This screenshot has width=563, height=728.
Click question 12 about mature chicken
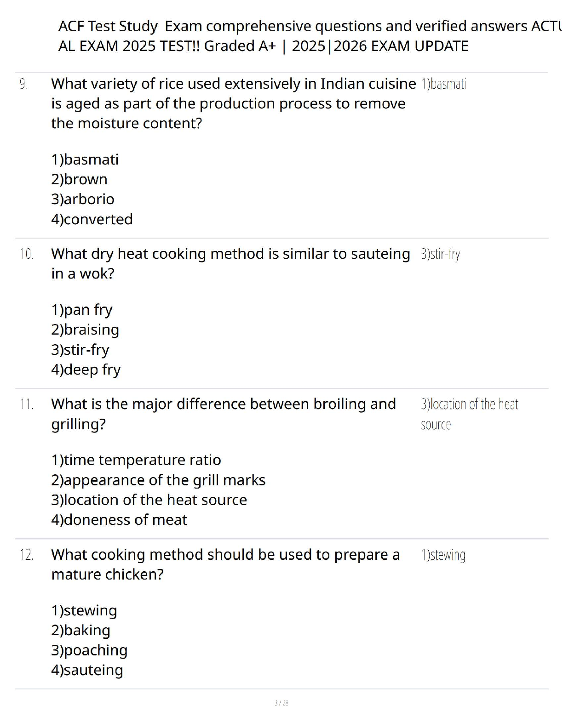[x=225, y=564]
